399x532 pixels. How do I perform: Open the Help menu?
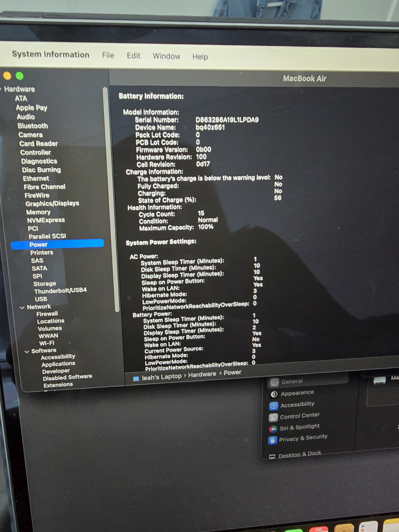click(200, 57)
